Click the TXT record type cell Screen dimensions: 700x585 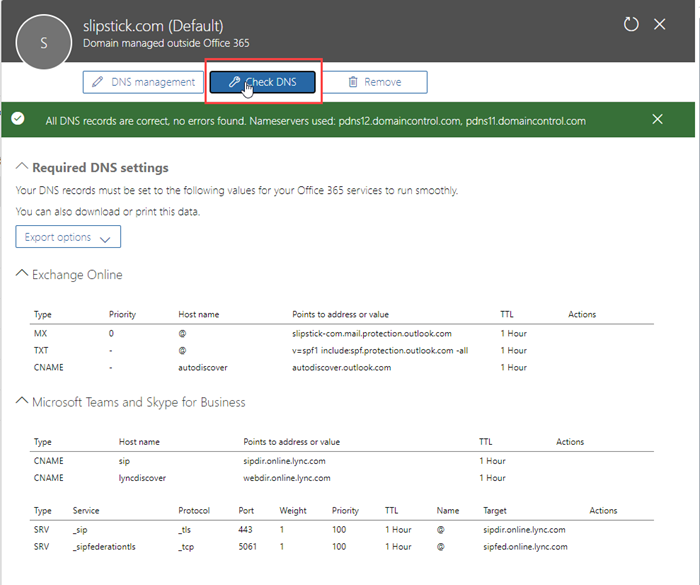[x=41, y=351]
